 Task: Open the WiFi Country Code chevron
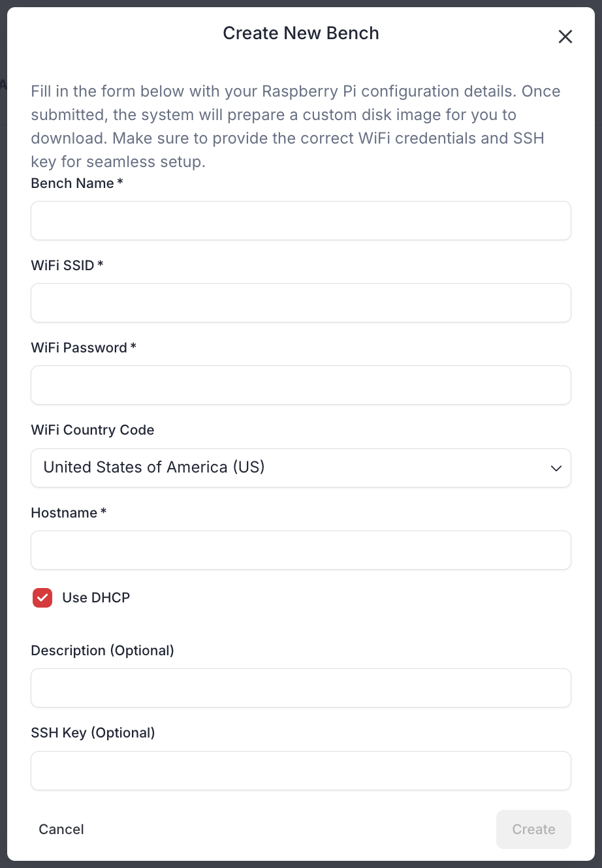click(556, 468)
